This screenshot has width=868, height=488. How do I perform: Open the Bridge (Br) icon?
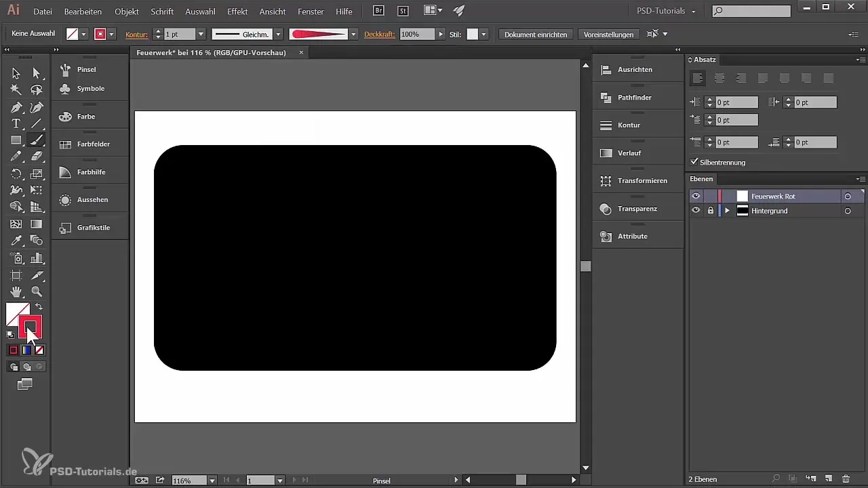click(x=380, y=11)
